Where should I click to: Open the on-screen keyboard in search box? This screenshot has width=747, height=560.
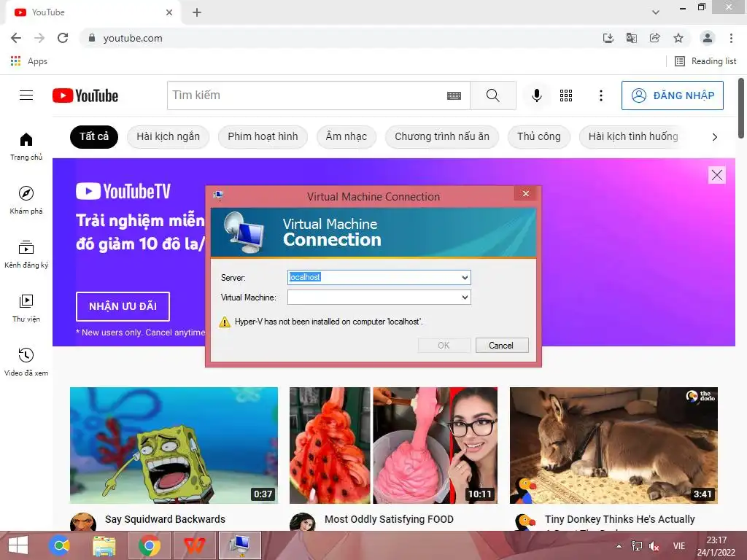coord(454,96)
